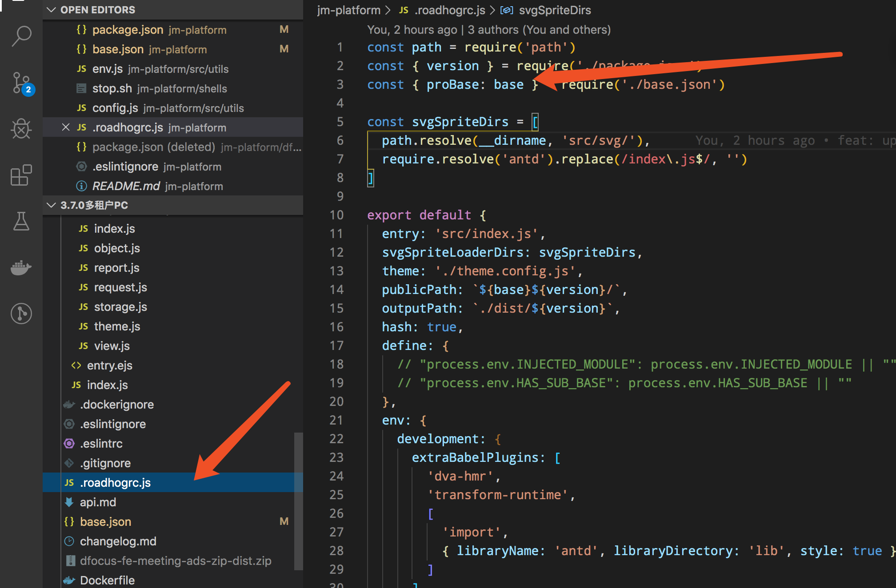This screenshot has height=588, width=896.
Task: Open .gitignore in explorer
Action: point(173,463)
